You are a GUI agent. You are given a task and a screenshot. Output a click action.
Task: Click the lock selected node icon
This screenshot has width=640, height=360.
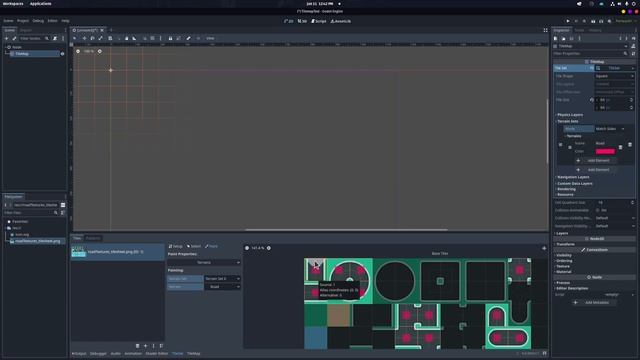[x=170, y=38]
